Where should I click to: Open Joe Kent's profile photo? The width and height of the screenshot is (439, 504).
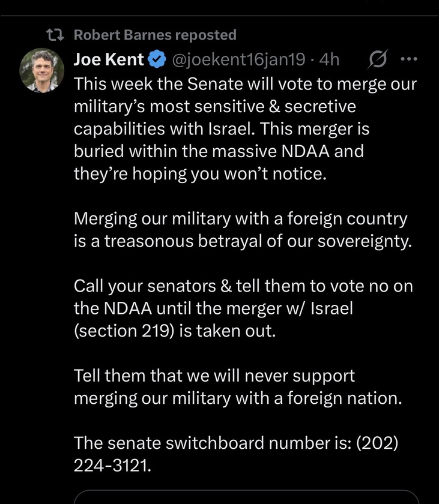pyautogui.click(x=42, y=70)
